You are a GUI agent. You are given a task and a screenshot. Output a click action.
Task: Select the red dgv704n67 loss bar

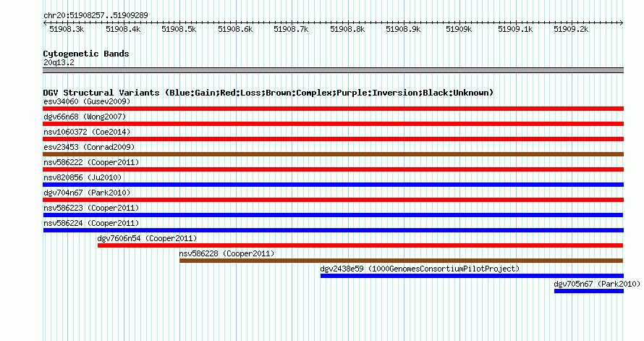pos(333,200)
